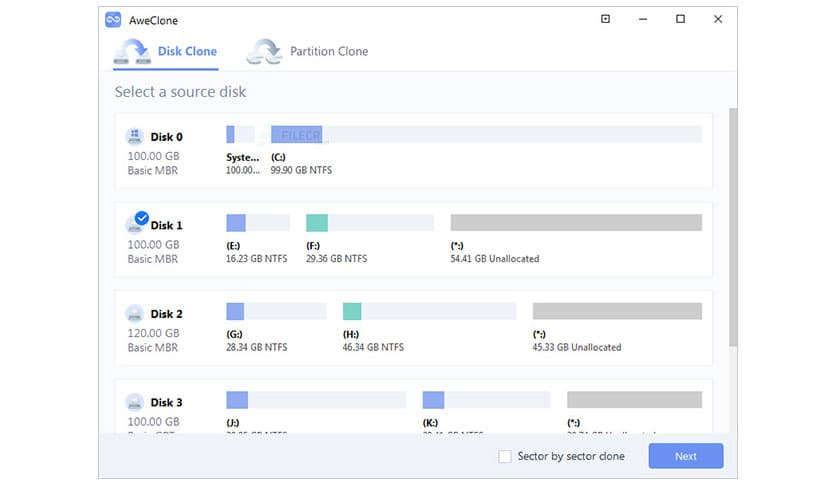Click the Disk 2 drive icon
Image resolution: width=836 pixels, height=484 pixels.
[x=134, y=313]
